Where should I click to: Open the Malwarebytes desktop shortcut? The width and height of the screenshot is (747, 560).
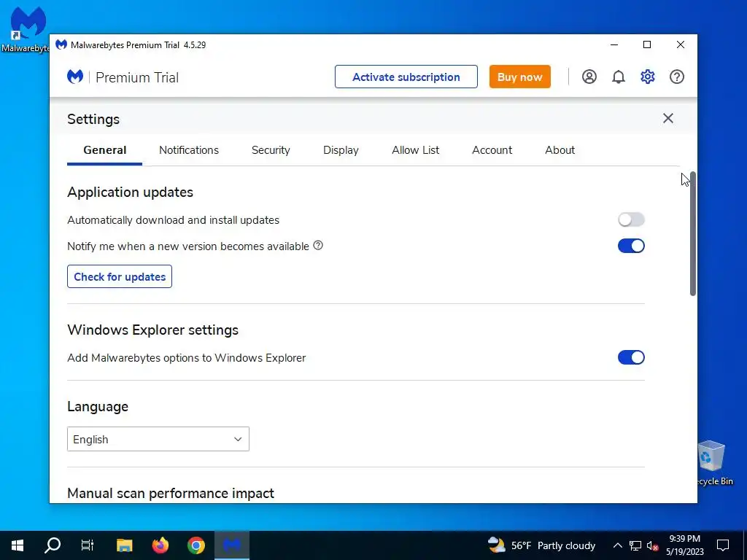[x=26, y=28]
